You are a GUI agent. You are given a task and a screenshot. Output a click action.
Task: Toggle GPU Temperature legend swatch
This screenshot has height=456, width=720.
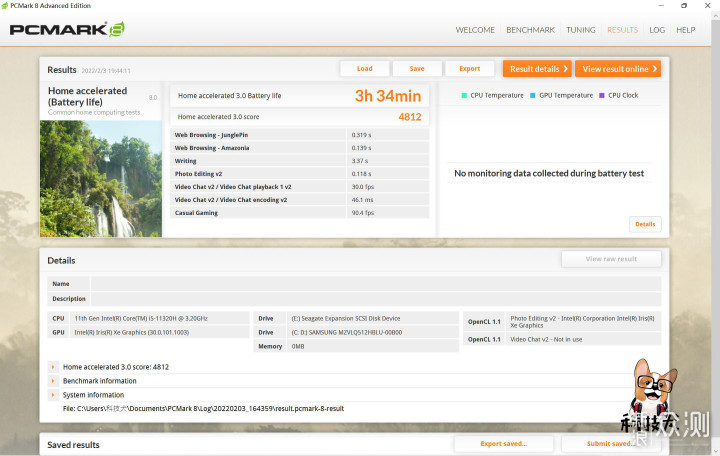tap(533, 96)
